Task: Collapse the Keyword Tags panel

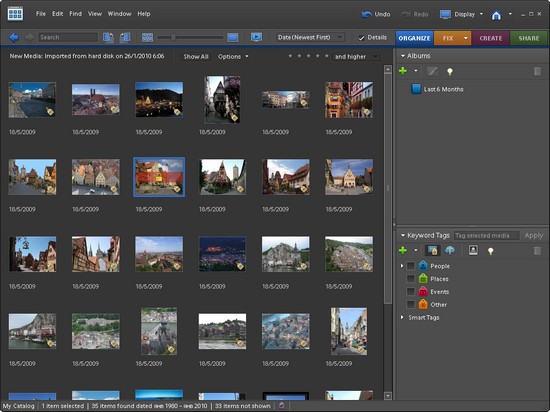Action: (x=403, y=235)
